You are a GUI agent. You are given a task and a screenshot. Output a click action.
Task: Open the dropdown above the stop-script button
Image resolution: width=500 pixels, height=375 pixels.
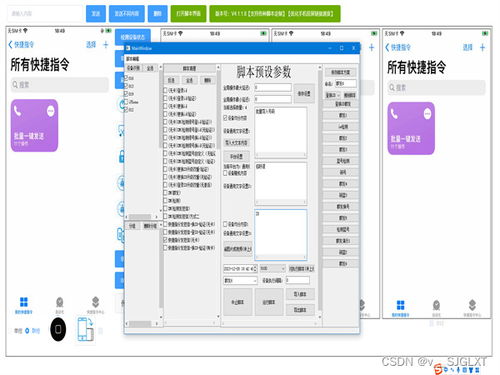point(240,280)
